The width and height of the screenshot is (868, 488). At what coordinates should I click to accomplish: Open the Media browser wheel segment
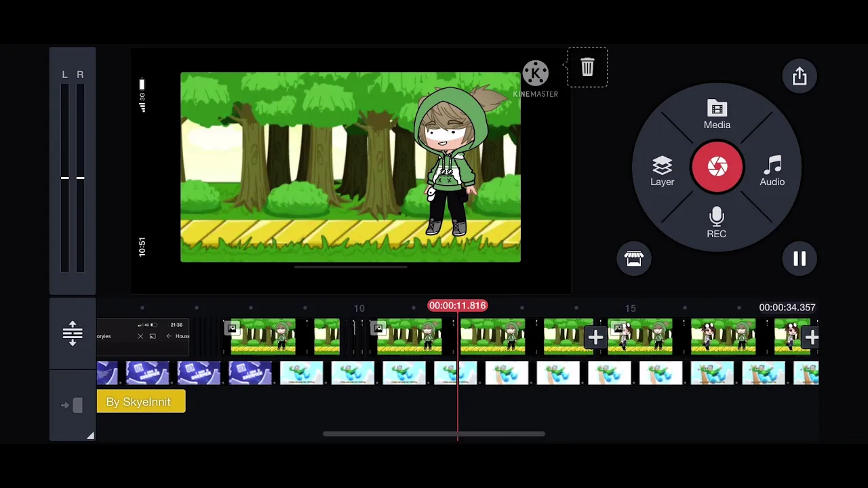coord(717,115)
